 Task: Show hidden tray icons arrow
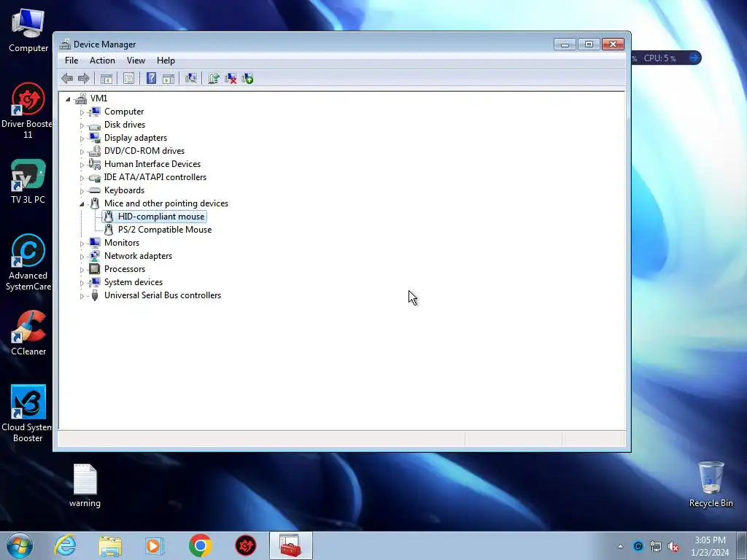(x=620, y=547)
